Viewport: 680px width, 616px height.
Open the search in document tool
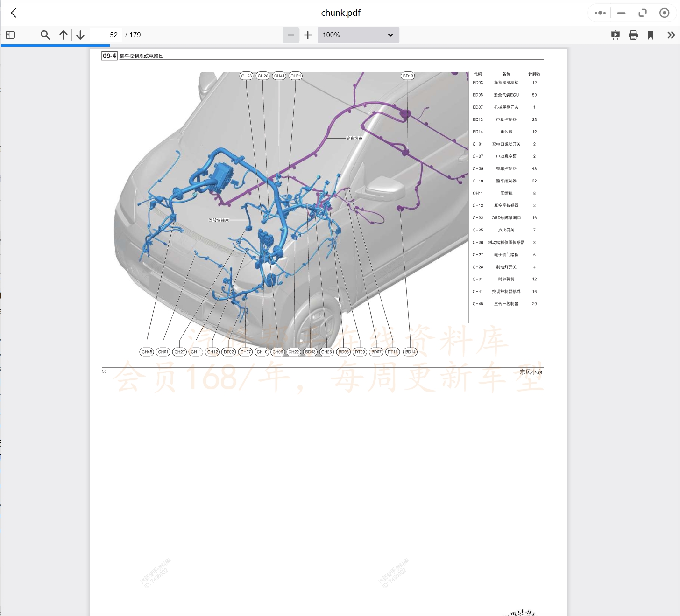pyautogui.click(x=45, y=35)
